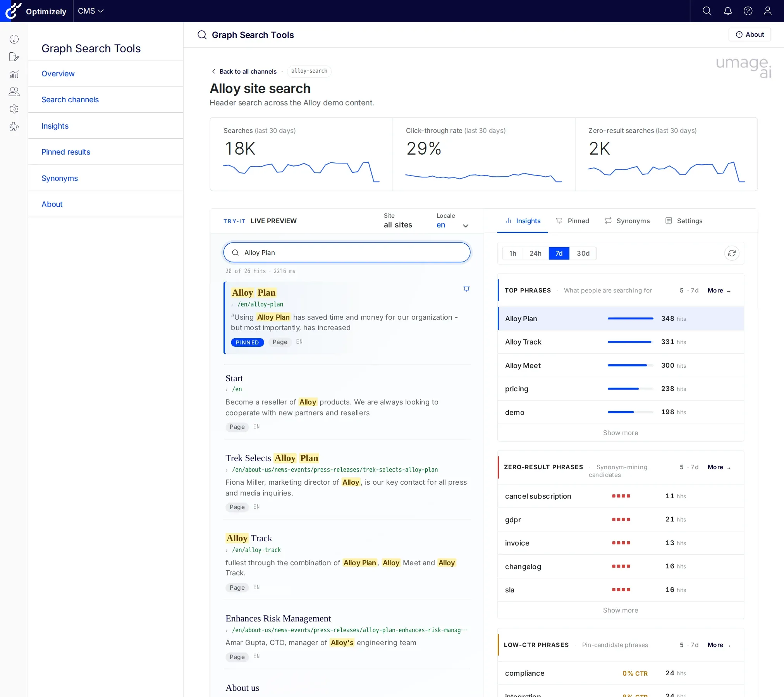784x697 pixels.
Task: Open the global search magnifier icon
Action: pos(707,11)
